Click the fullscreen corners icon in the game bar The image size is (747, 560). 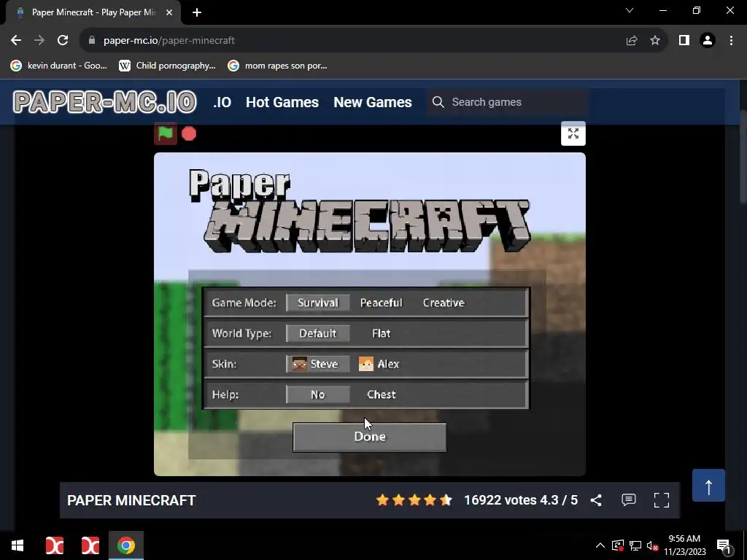click(x=661, y=500)
